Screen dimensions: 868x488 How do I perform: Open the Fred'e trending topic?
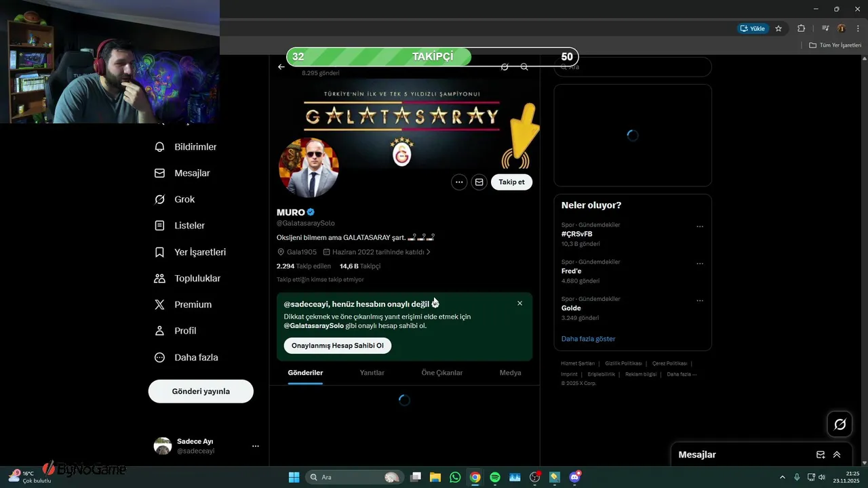coord(572,271)
